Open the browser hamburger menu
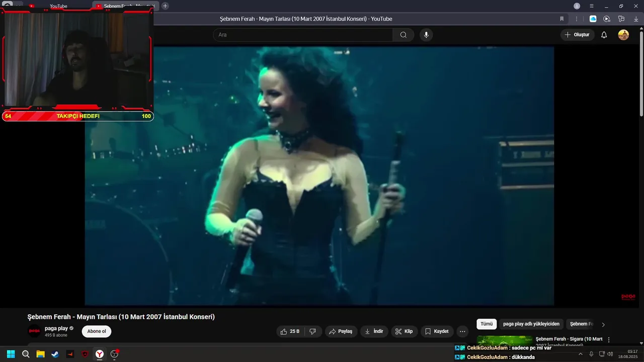This screenshot has height=362, width=644. click(x=592, y=6)
